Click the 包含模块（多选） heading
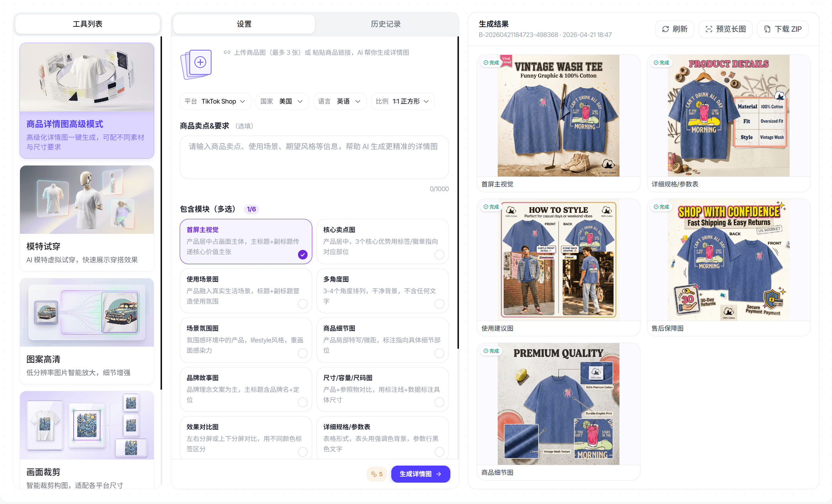Image resolution: width=832 pixels, height=504 pixels. coord(208,209)
